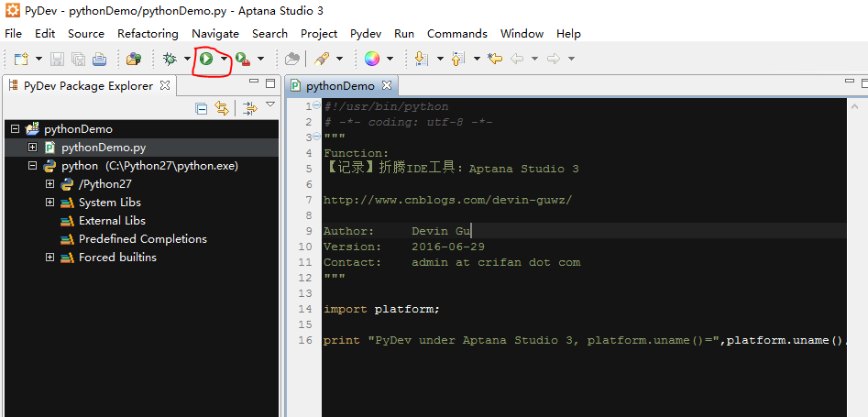868x417 pixels.
Task: Close the PyDev Package Explorer view
Action: coord(165,86)
